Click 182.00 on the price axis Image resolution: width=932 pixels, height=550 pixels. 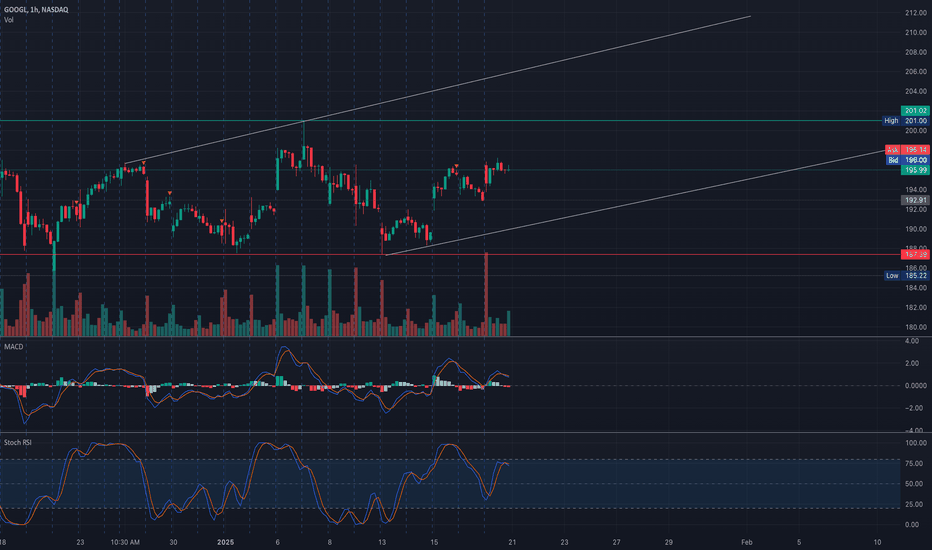coord(915,307)
